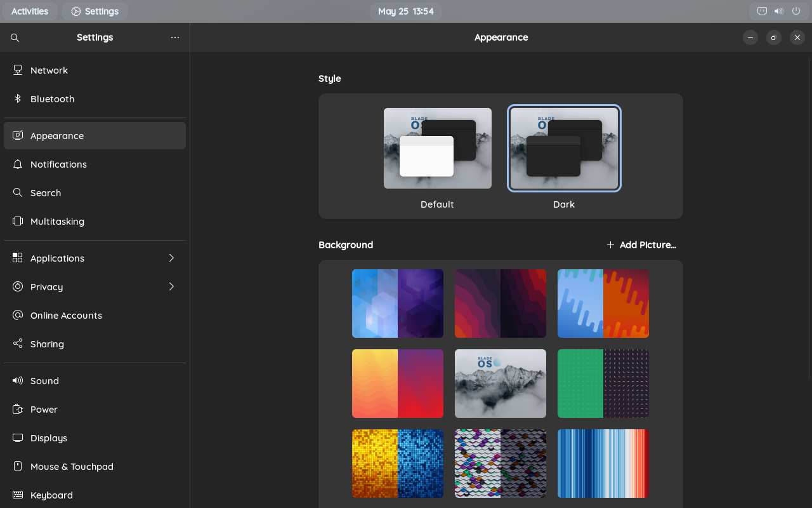Choose the blue and red stripes wallpaper
The image size is (812, 508).
point(603,464)
